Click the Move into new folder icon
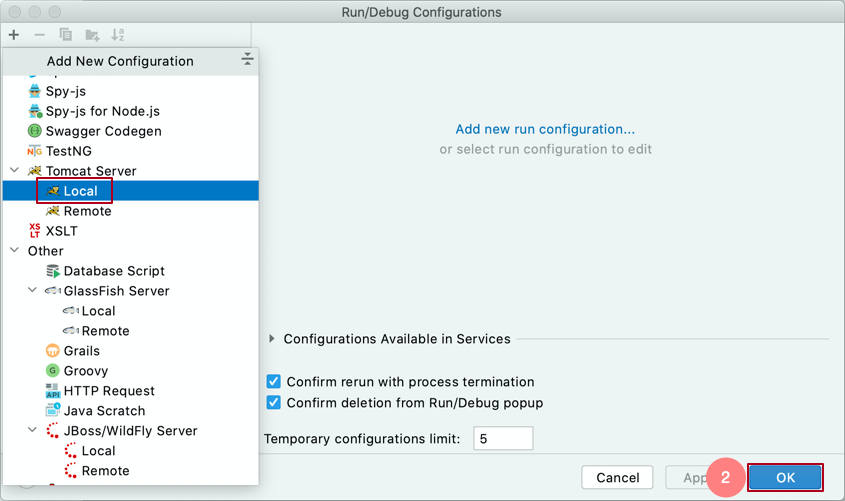This screenshot has height=501, width=845. pos(92,35)
